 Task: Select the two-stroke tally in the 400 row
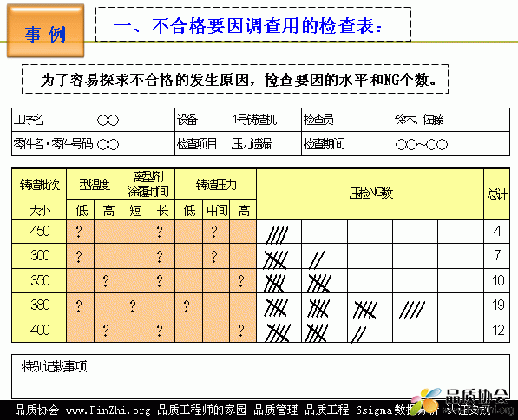(358, 334)
